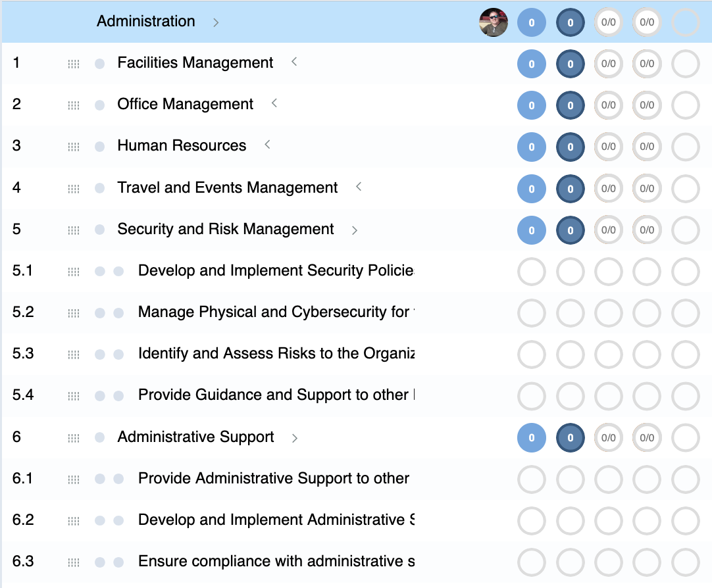Collapse the Security and Risk Management chevron
This screenshot has width=712, height=588.
click(x=355, y=230)
